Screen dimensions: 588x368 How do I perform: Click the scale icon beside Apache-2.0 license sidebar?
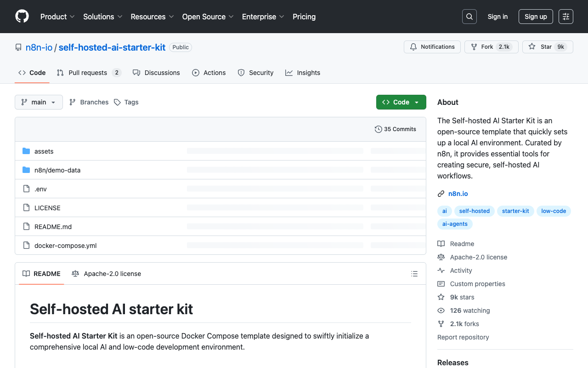[x=441, y=257]
